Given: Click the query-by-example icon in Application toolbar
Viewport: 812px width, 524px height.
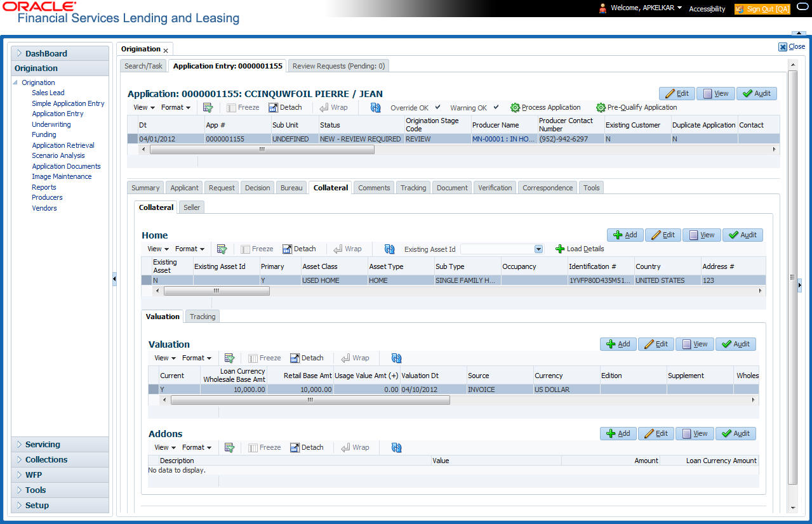Looking at the screenshot, I should (208, 108).
